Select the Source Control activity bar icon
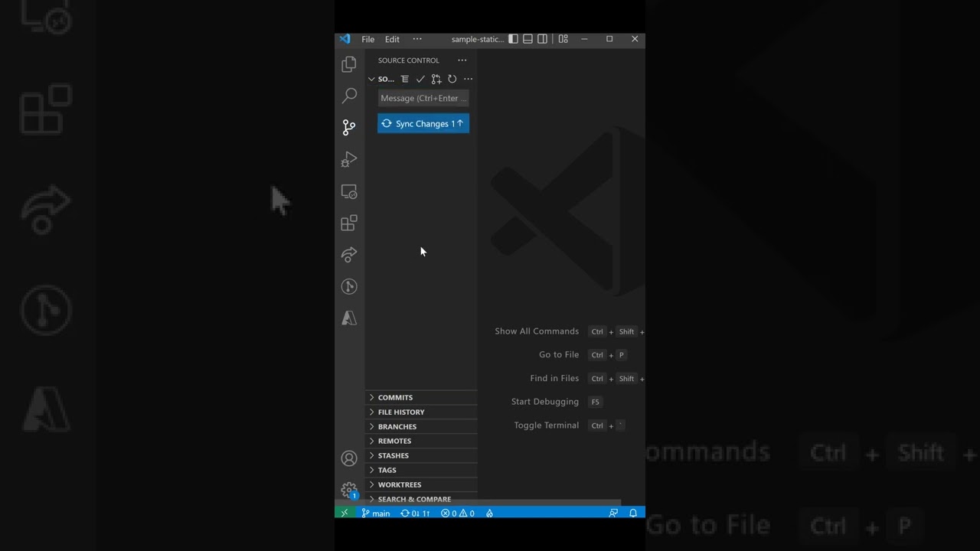The image size is (980, 551). click(x=349, y=127)
